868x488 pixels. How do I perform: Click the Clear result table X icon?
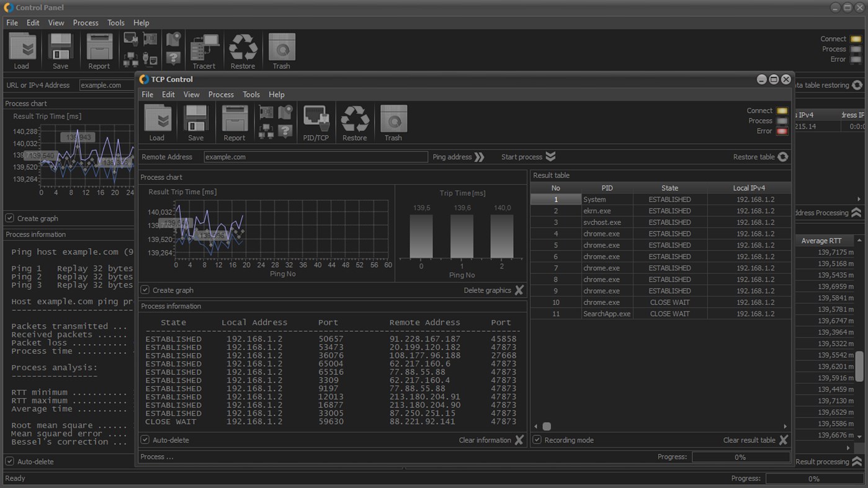tap(784, 440)
